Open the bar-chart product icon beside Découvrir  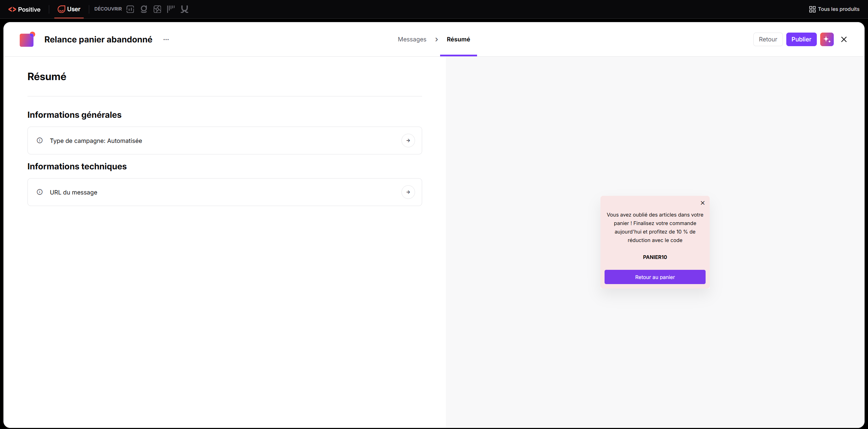tap(130, 9)
